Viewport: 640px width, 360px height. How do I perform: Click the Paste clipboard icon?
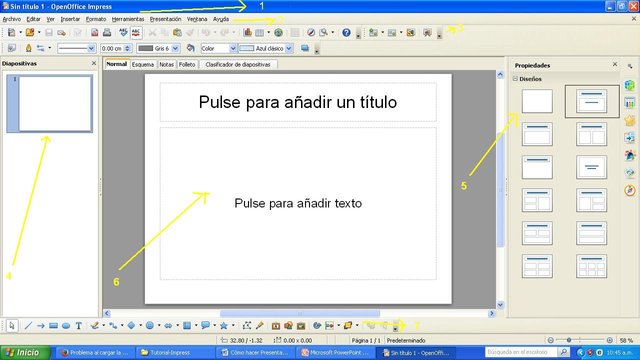point(177,32)
